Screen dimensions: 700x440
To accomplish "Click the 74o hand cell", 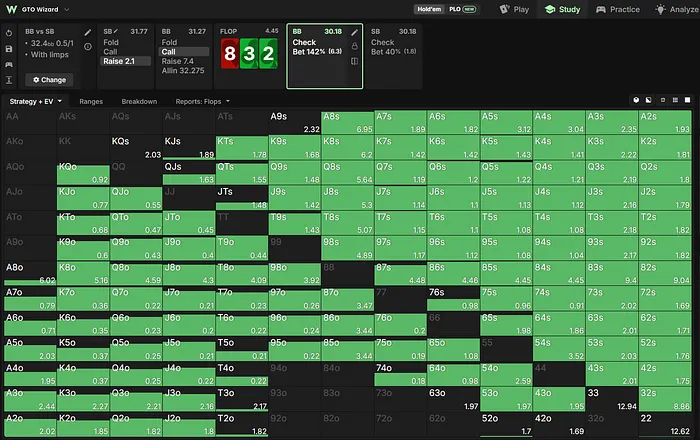I will click(x=400, y=374).
